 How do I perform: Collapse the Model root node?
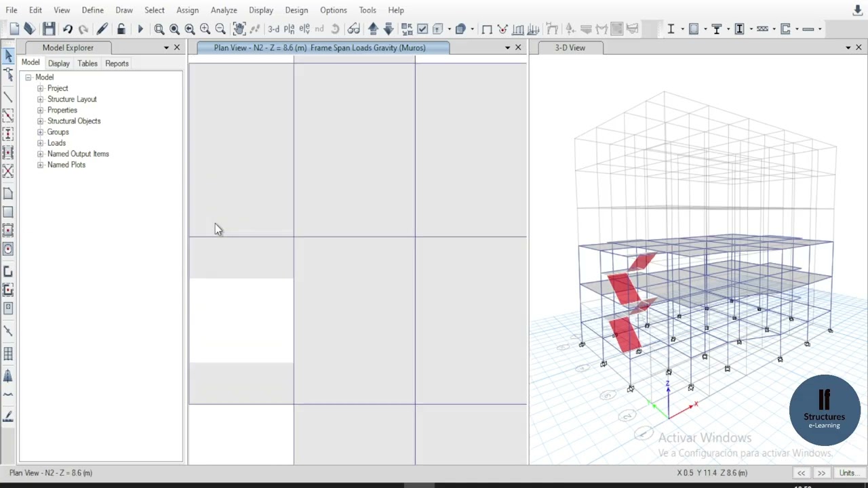(28, 77)
